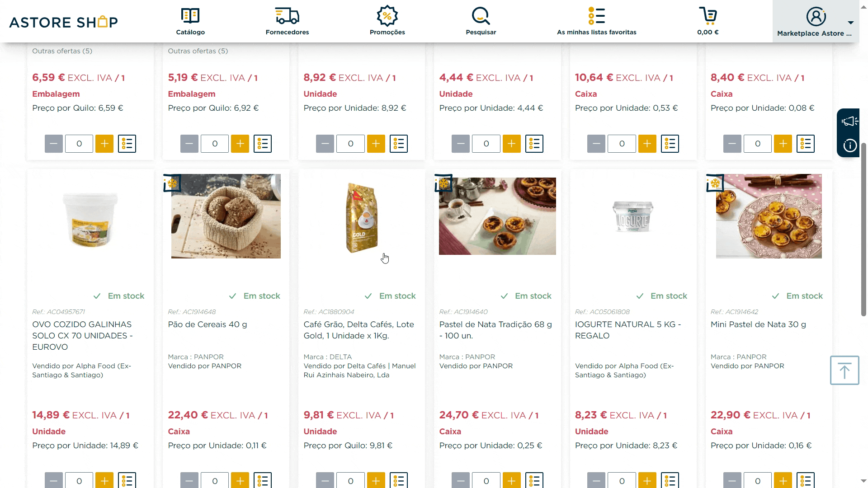Open the info side panel icon
Screen dimensions: 868x488
point(849,145)
